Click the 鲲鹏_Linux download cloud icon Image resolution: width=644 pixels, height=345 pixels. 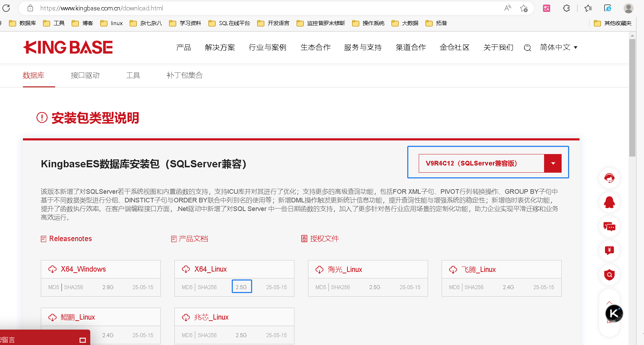52,317
